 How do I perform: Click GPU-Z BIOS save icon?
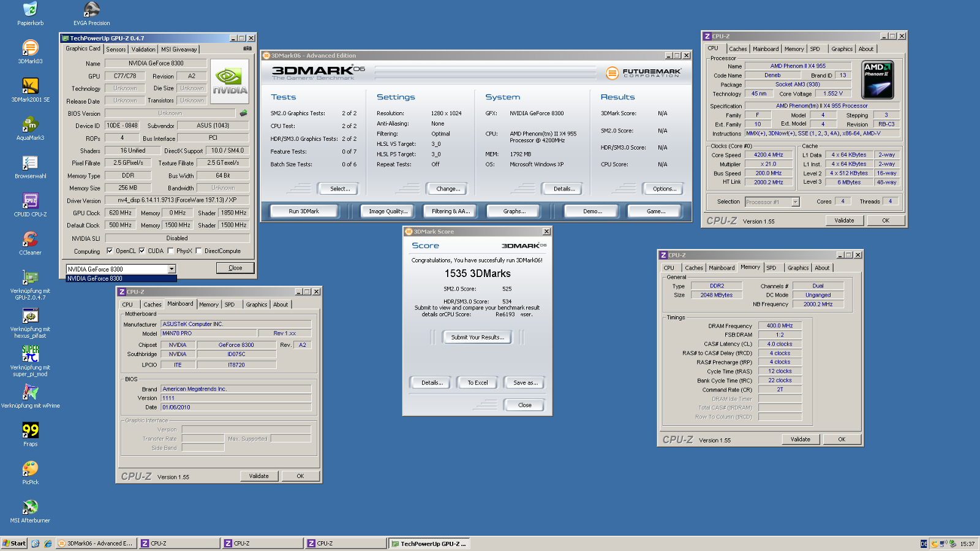click(243, 113)
